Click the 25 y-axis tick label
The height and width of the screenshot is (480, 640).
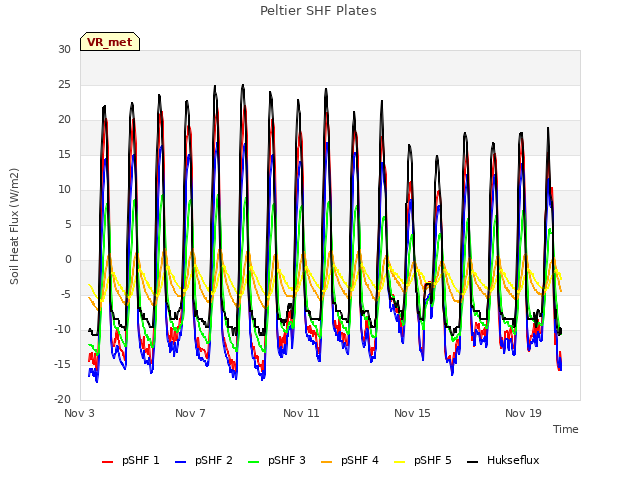point(64,84)
